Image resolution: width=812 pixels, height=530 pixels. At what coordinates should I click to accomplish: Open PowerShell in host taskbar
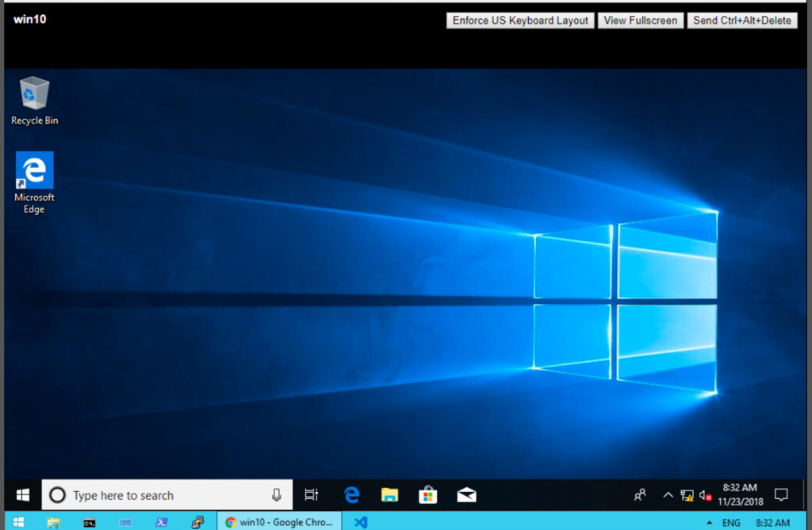162,522
